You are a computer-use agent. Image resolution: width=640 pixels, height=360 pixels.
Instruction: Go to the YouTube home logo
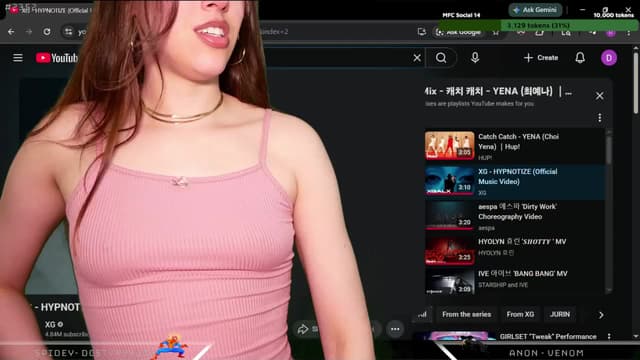pos(56,58)
